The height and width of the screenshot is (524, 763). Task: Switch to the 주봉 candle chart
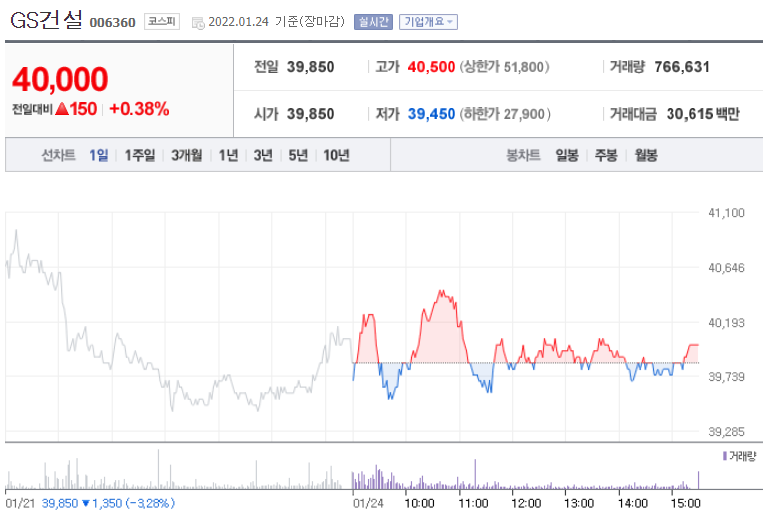[x=606, y=155]
